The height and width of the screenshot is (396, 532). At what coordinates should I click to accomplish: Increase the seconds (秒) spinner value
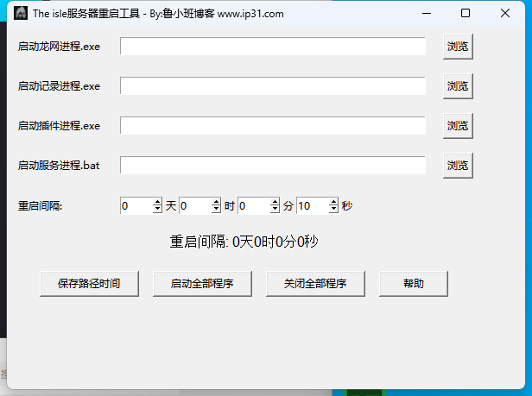[333, 202]
